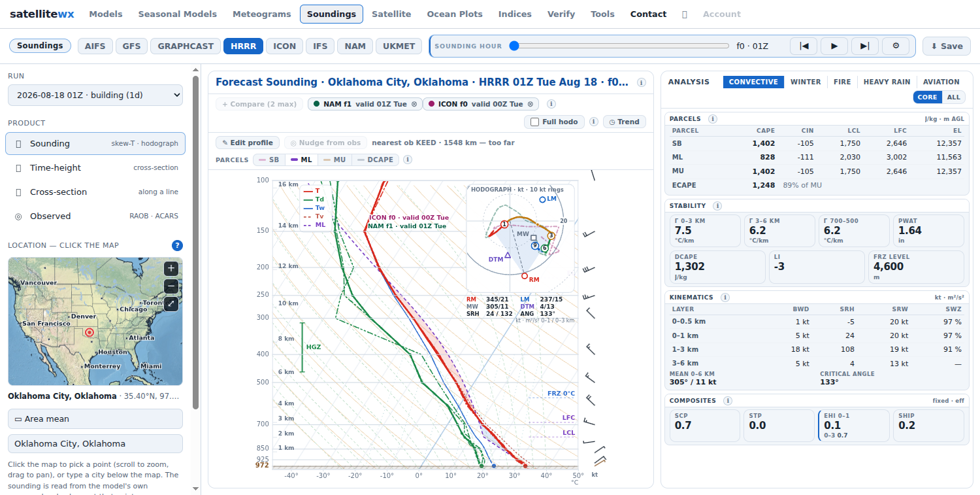Open the info icon for KINEMATICS section
The image size is (980, 495).
click(x=725, y=298)
